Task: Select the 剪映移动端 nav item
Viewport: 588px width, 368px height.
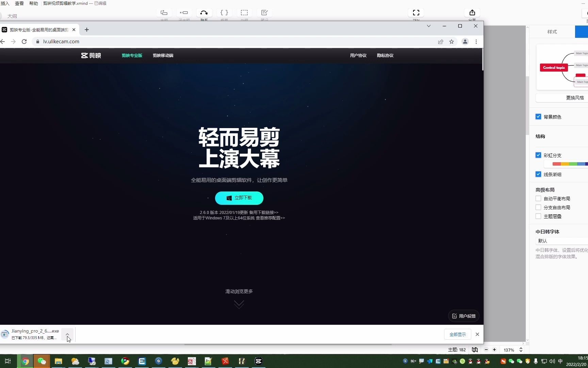Action: (x=163, y=56)
